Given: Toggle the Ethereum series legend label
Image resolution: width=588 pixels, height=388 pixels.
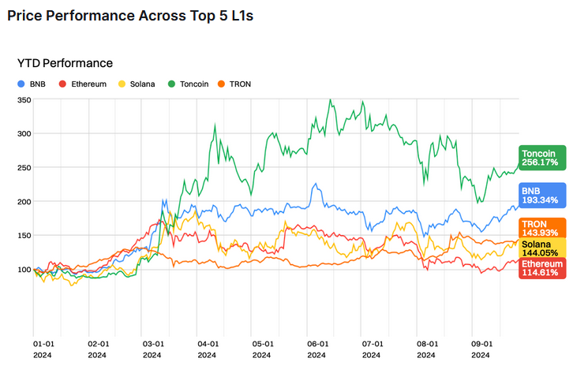Looking at the screenshot, I should pos(89,84).
